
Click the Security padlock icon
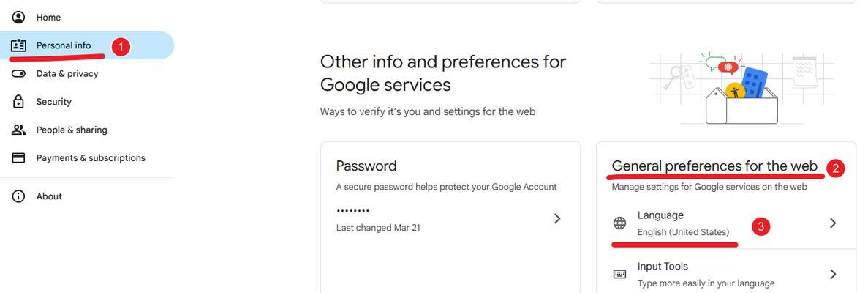18,102
